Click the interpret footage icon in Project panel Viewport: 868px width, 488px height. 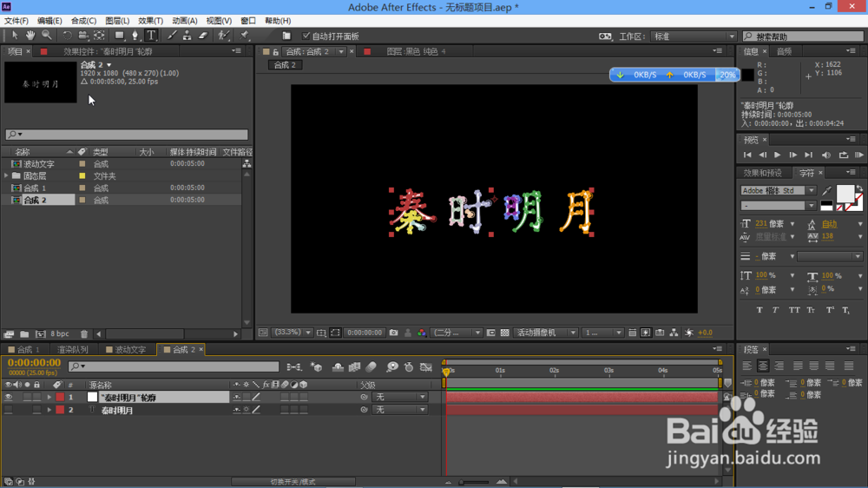pos(9,334)
